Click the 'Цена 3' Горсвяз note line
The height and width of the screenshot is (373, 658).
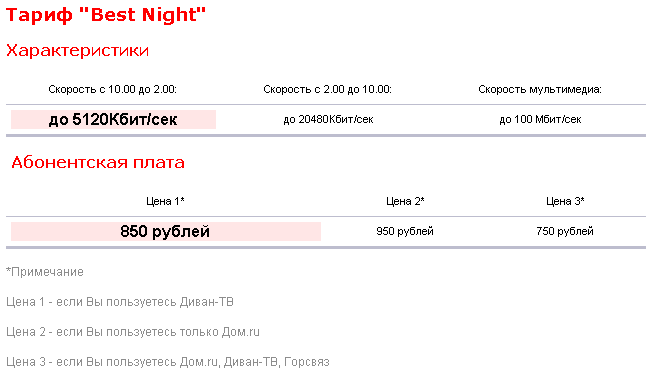(x=168, y=362)
